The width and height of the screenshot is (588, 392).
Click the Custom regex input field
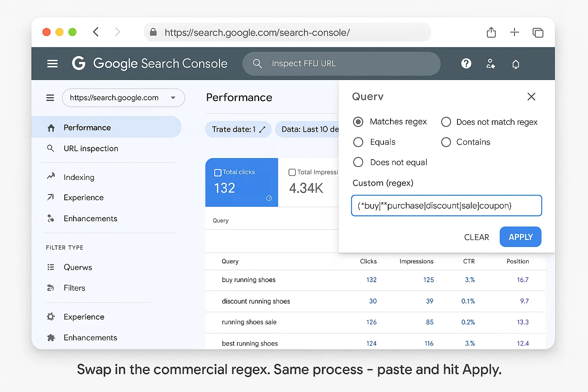click(x=446, y=206)
